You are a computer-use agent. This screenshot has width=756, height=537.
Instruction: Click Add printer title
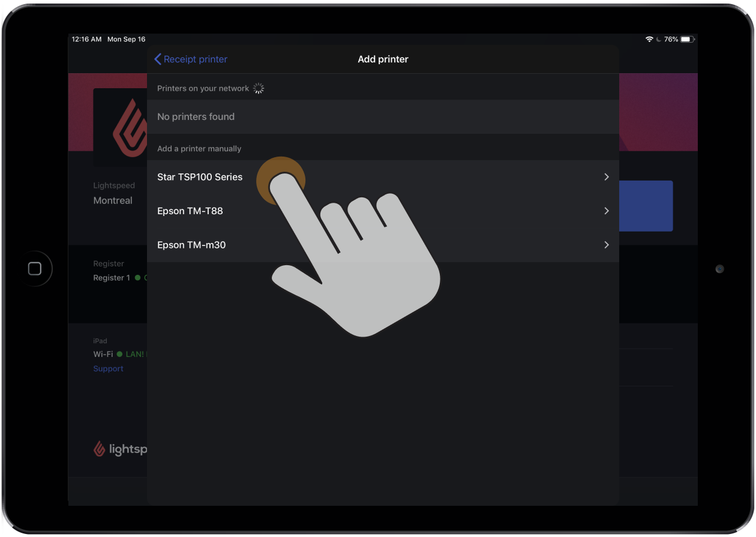tap(383, 59)
